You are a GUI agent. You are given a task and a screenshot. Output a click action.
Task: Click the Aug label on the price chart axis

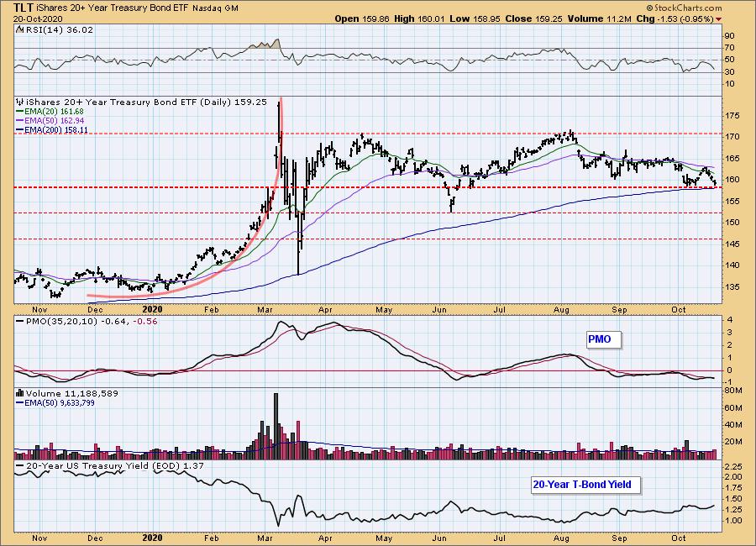click(x=562, y=310)
